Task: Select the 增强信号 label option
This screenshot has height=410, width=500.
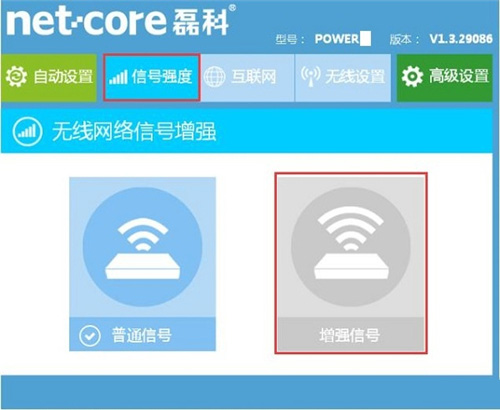Action: pyautogui.click(x=349, y=335)
